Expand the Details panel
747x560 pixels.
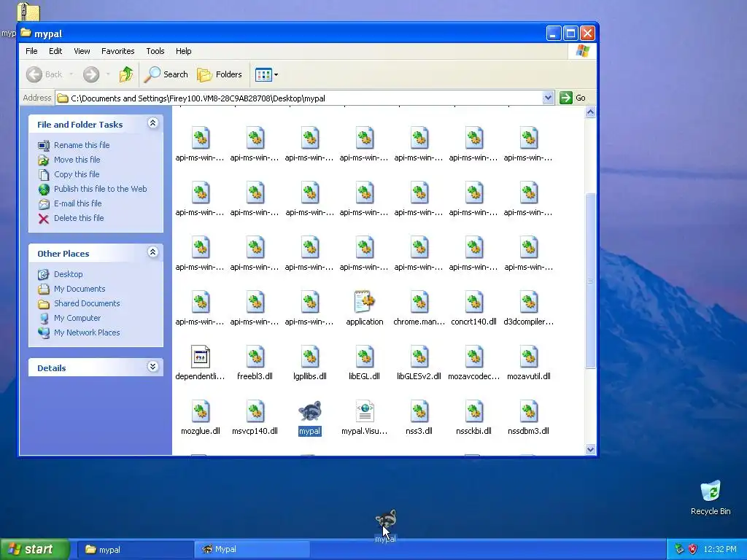coord(153,367)
